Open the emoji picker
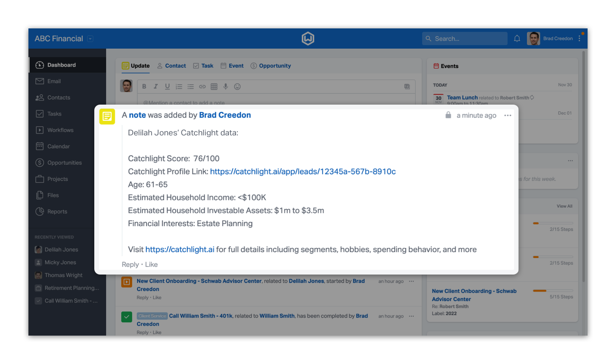Image resolution: width=616 pixels, height=364 pixels. coord(237,87)
